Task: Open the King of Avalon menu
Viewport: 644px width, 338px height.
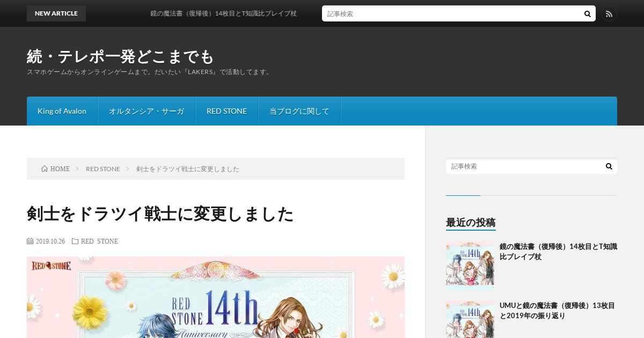Action: pos(62,111)
